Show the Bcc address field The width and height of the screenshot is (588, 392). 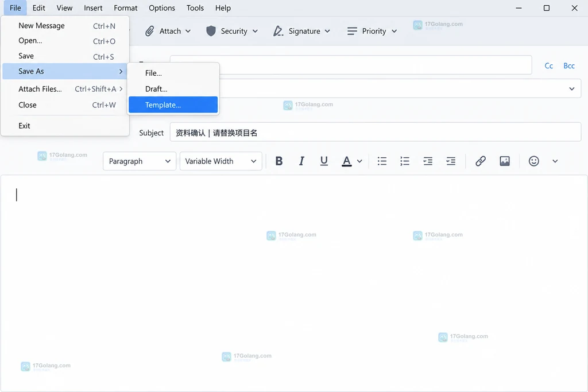coord(569,65)
